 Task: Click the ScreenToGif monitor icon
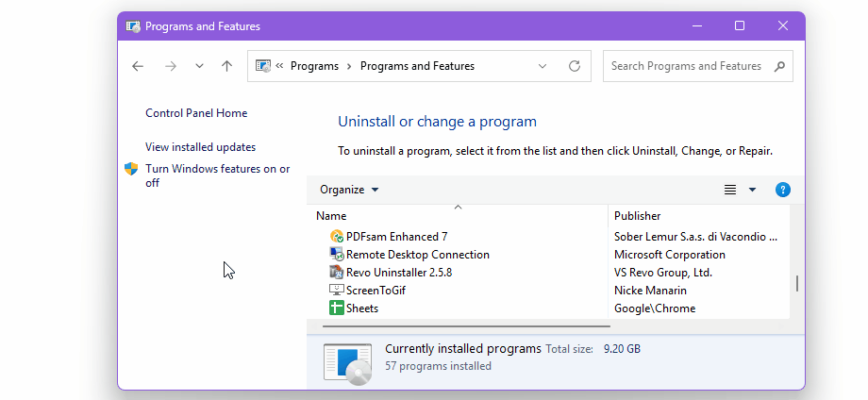(337, 290)
